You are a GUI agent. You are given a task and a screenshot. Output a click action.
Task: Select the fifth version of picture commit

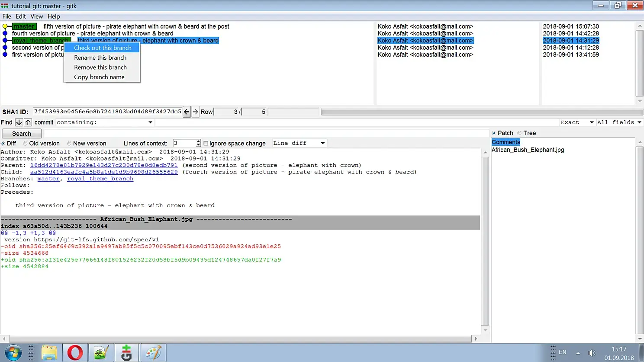136,26
